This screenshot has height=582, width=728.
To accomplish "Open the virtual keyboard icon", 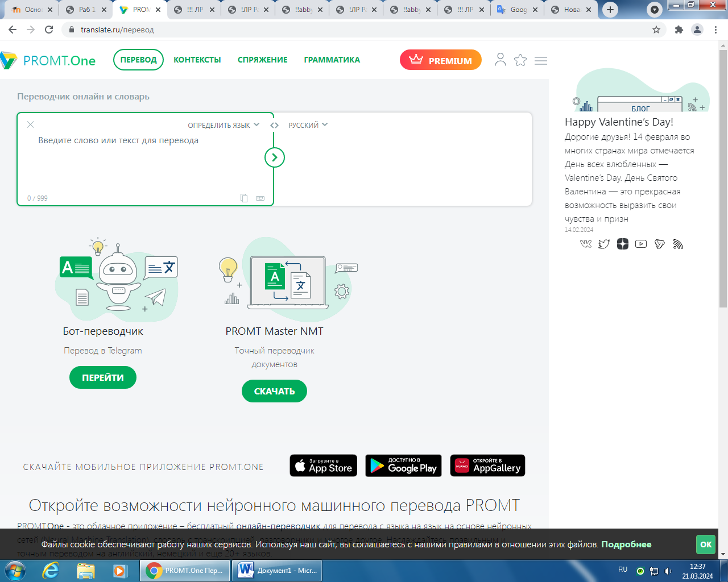I will tap(260, 198).
